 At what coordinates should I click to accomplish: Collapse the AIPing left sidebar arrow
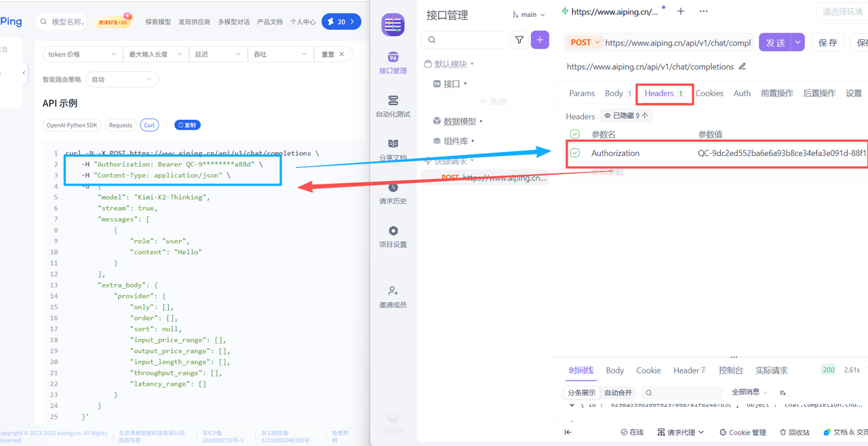pos(24,73)
